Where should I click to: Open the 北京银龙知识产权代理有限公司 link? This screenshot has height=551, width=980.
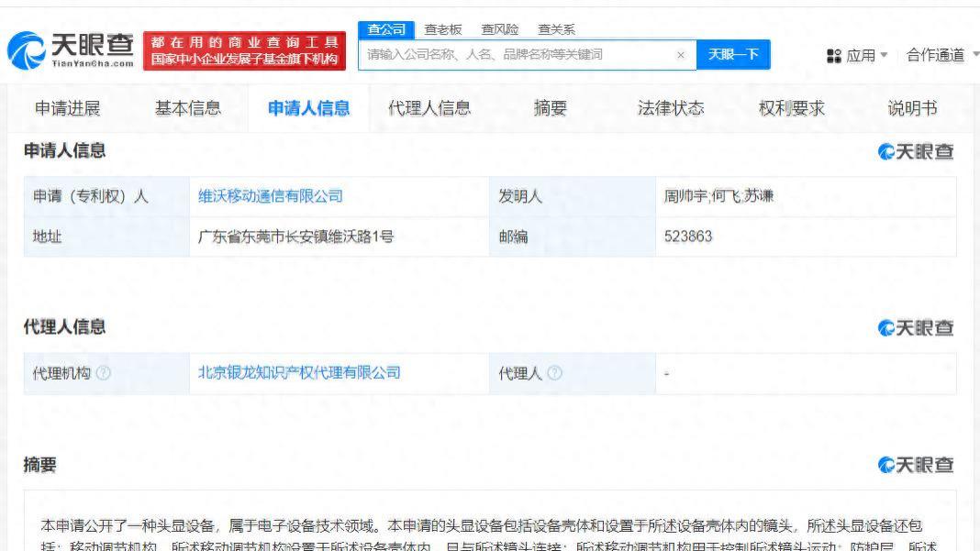(299, 373)
